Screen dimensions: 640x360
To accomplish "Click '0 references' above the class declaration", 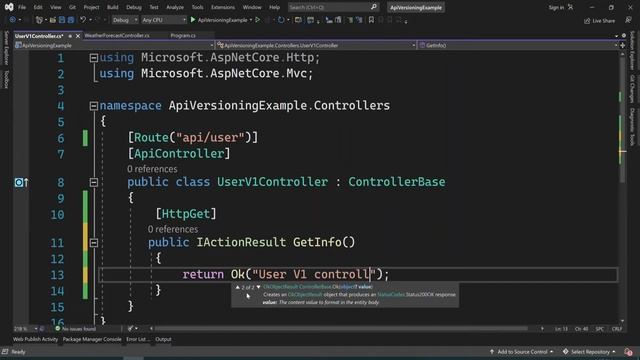I will (152, 169).
